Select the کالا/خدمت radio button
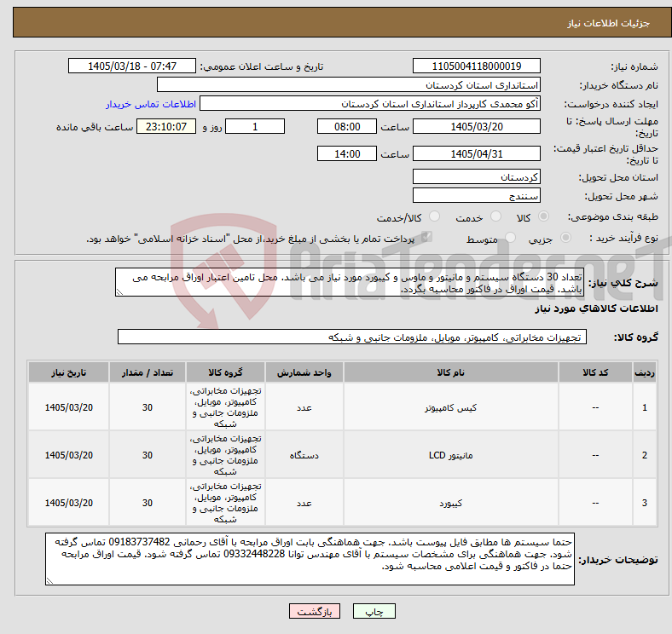Viewport: 672px width, 634px height. point(435,216)
